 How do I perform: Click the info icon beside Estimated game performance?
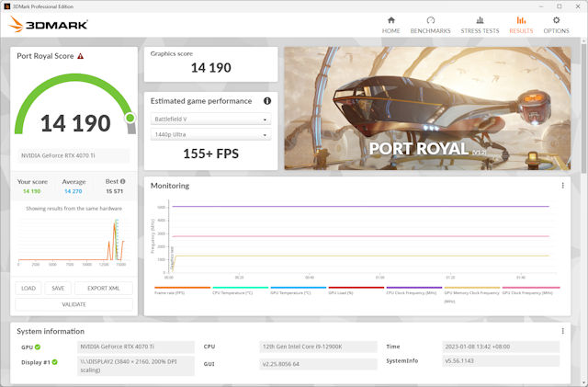[x=267, y=100]
